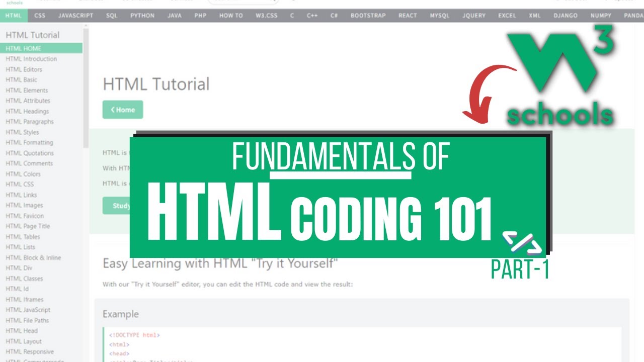Open HTML Classes lesson
The height and width of the screenshot is (362, 644).
pyautogui.click(x=25, y=279)
